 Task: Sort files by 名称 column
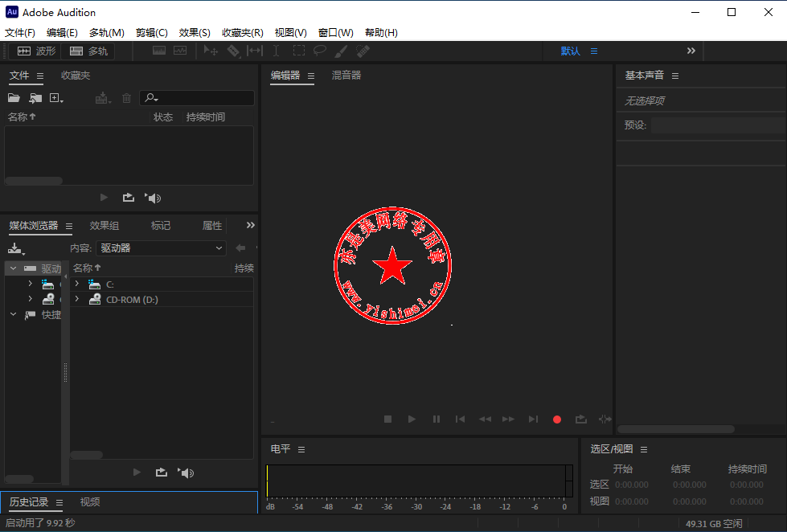click(x=22, y=117)
